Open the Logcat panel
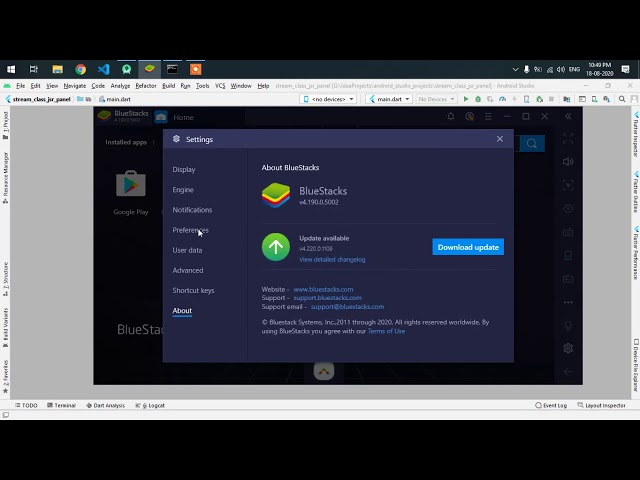Screen dimensions: 640x480 click(x=150, y=405)
